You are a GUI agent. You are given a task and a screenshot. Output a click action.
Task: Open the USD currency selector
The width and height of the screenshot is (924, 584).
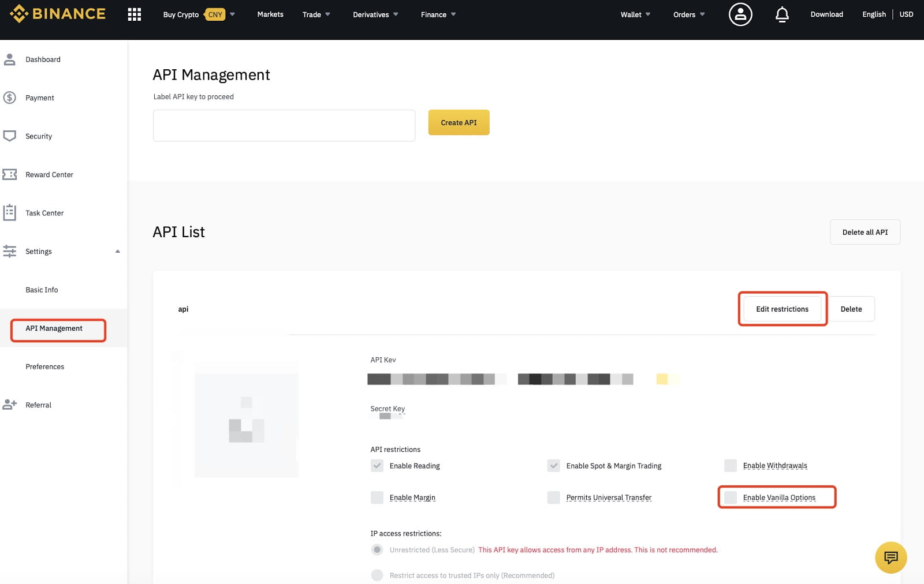[x=906, y=14]
